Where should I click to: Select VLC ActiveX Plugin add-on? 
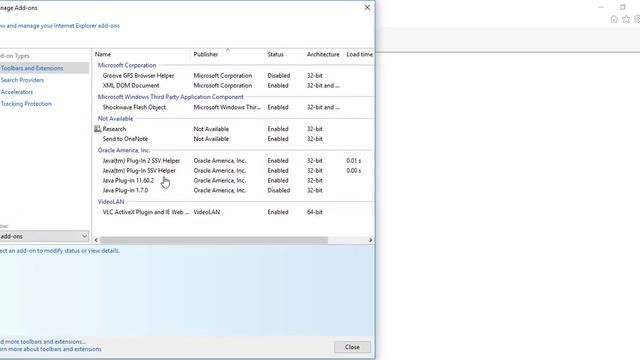pos(233,212)
